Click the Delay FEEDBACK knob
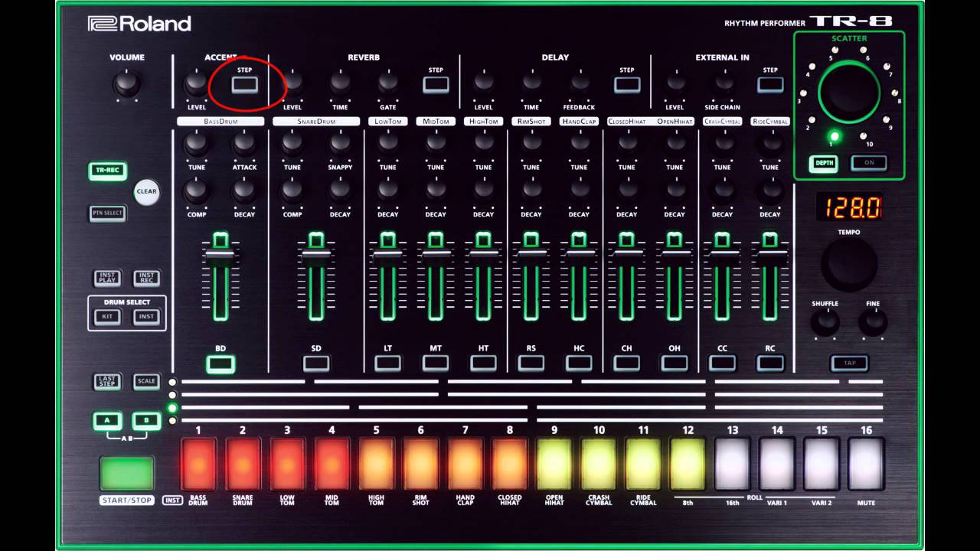980x551 pixels. 579,82
